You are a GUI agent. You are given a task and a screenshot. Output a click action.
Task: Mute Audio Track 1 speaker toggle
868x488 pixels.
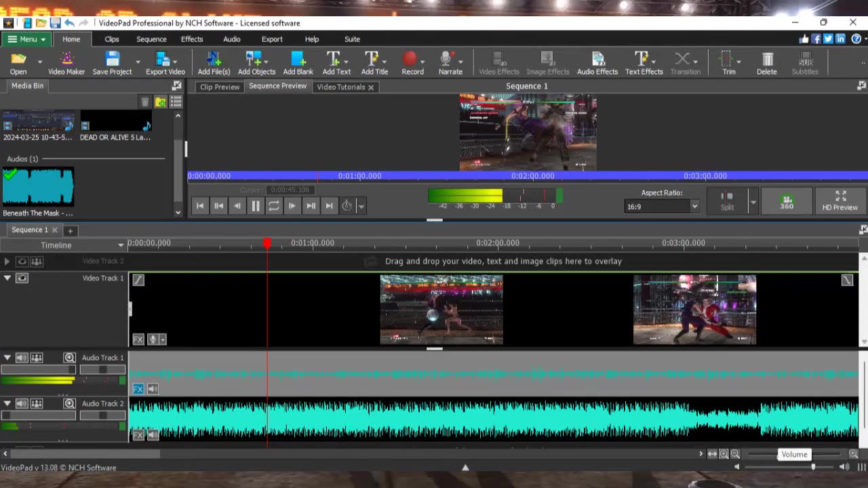[x=22, y=358]
